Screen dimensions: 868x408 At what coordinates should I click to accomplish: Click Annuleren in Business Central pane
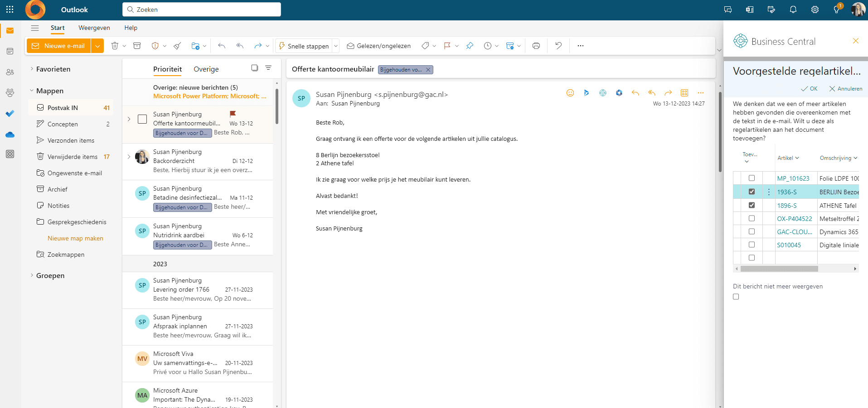click(846, 89)
